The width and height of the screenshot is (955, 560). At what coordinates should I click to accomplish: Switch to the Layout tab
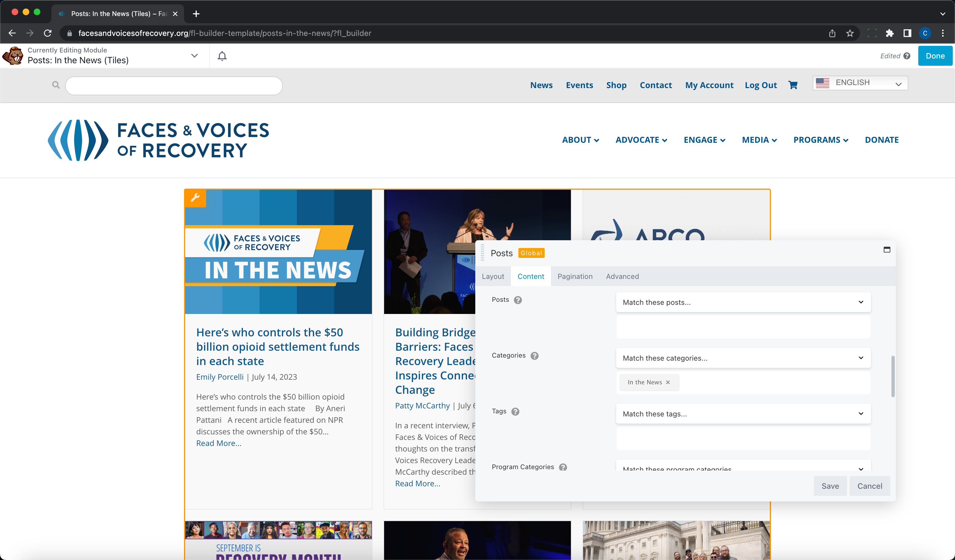493,276
